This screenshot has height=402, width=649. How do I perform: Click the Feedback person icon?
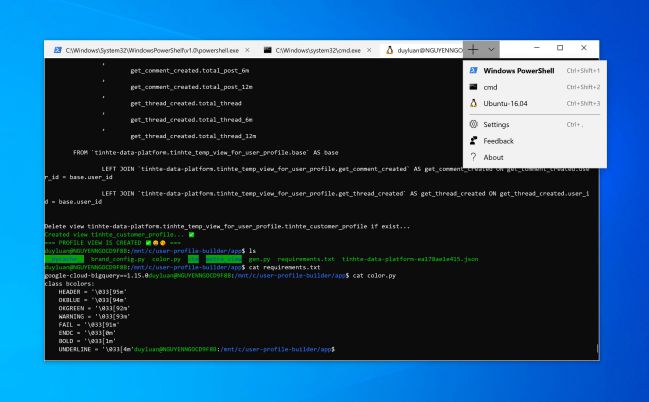[x=474, y=141]
